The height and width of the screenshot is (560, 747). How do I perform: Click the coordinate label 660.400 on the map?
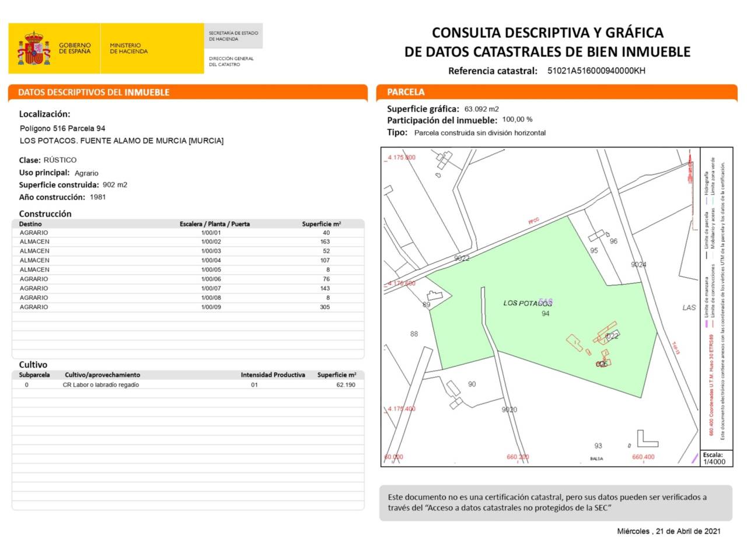coord(643,457)
